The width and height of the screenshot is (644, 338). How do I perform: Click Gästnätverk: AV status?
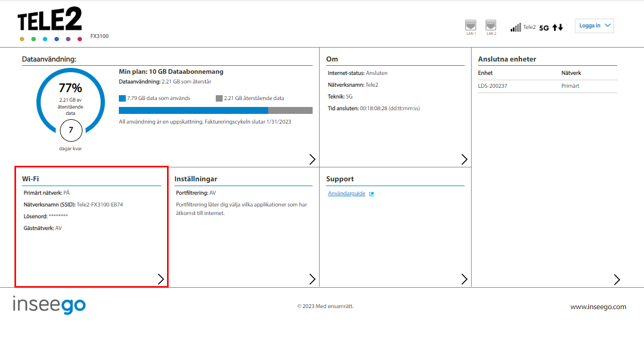pos(43,228)
